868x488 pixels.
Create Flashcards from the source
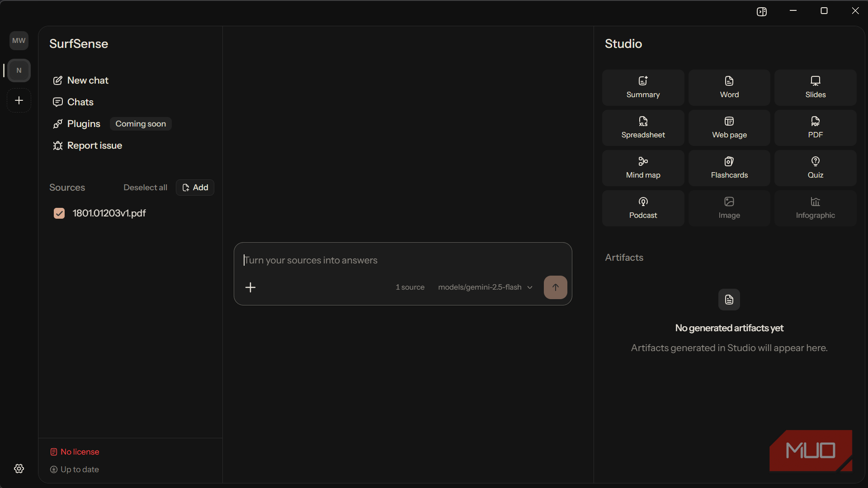tap(729, 168)
